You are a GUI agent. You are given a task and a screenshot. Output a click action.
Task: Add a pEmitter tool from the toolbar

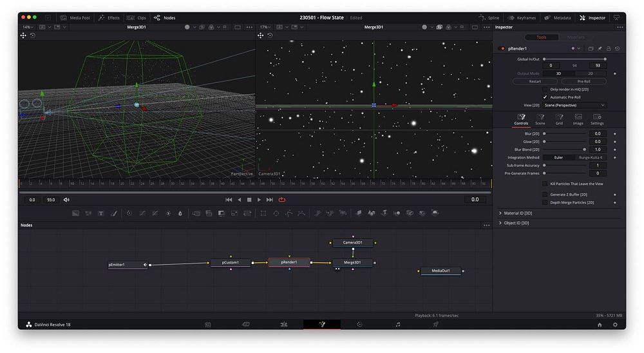[317, 213]
